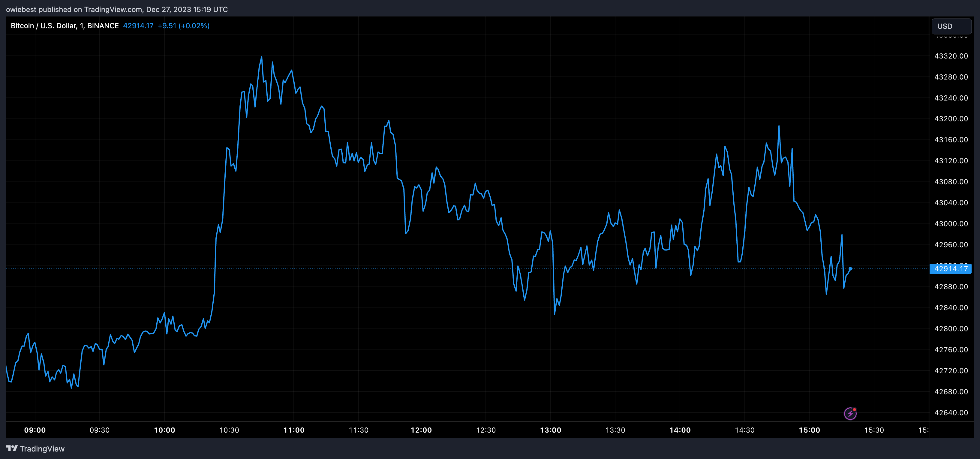The height and width of the screenshot is (459, 980).
Task: Click the BINANCE exchange label
Action: [x=104, y=25]
